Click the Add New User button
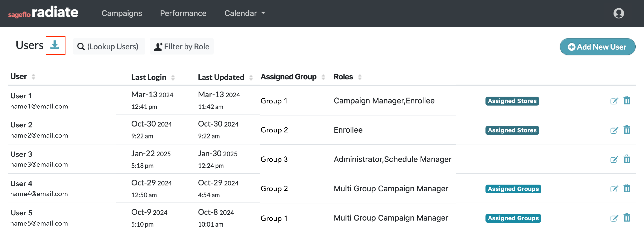 click(x=597, y=47)
